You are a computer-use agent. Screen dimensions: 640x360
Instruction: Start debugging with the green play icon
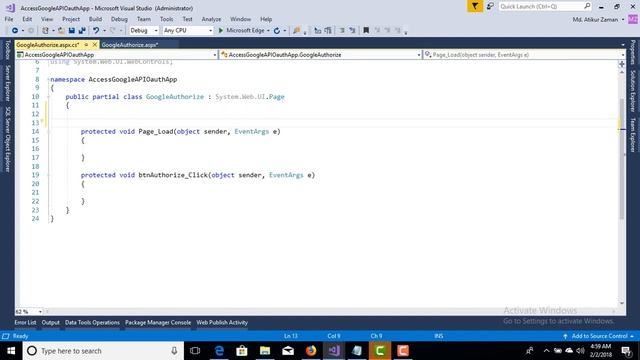tap(220, 31)
